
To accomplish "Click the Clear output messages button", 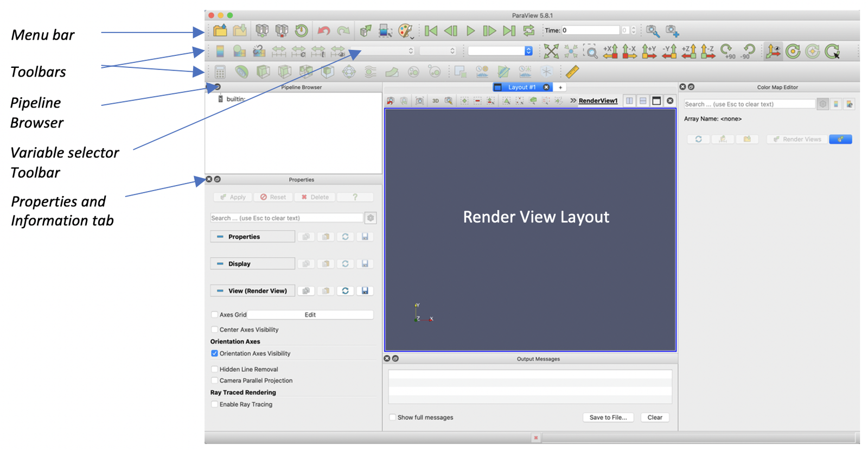I will pos(654,417).
